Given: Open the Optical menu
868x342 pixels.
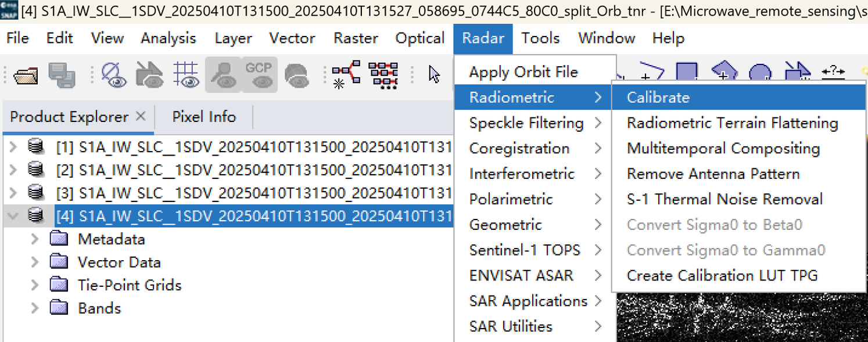Looking at the screenshot, I should [x=420, y=38].
